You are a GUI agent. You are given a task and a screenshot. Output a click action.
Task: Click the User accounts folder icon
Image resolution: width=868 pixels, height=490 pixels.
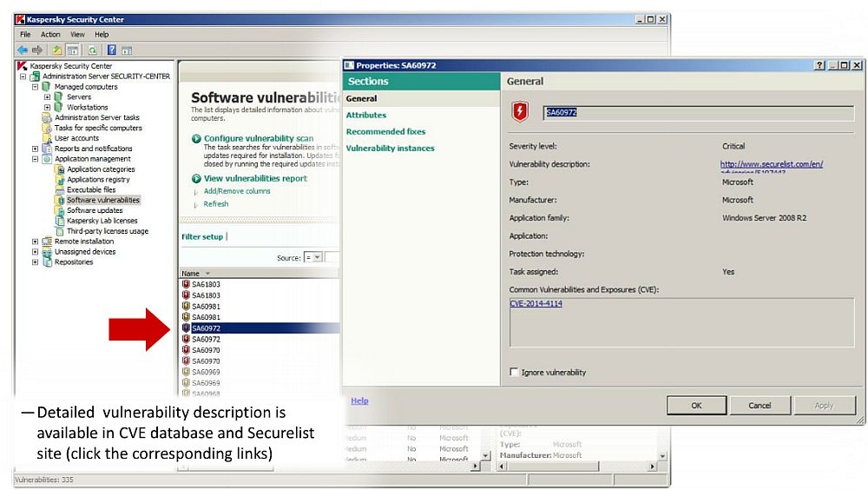(x=47, y=138)
